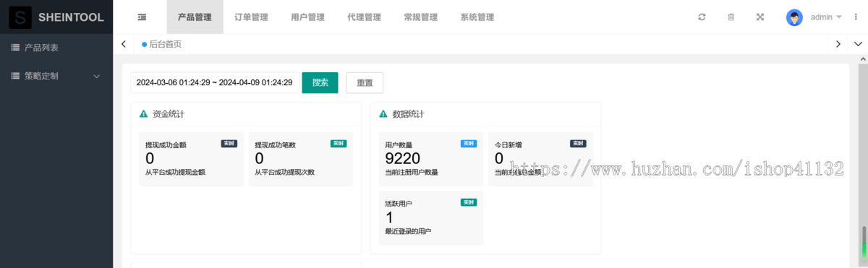Screen dimensions: 868x268
Task: Click the 最近登录的用户 description
Action: [x=408, y=231]
